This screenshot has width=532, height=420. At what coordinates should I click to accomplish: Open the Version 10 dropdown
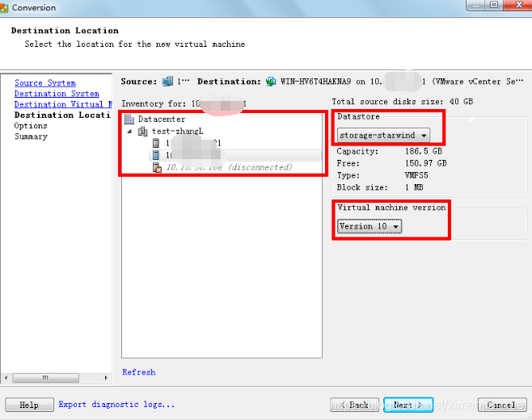(x=369, y=226)
